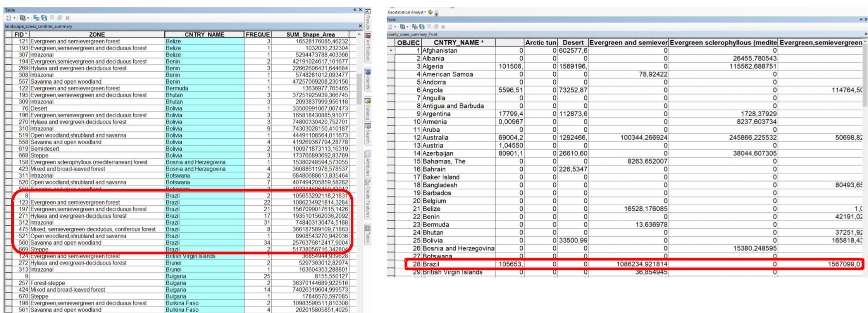This screenshot has height=313, width=868.
Task: Open the Catalog side panel icon
Action: (x=368, y=108)
